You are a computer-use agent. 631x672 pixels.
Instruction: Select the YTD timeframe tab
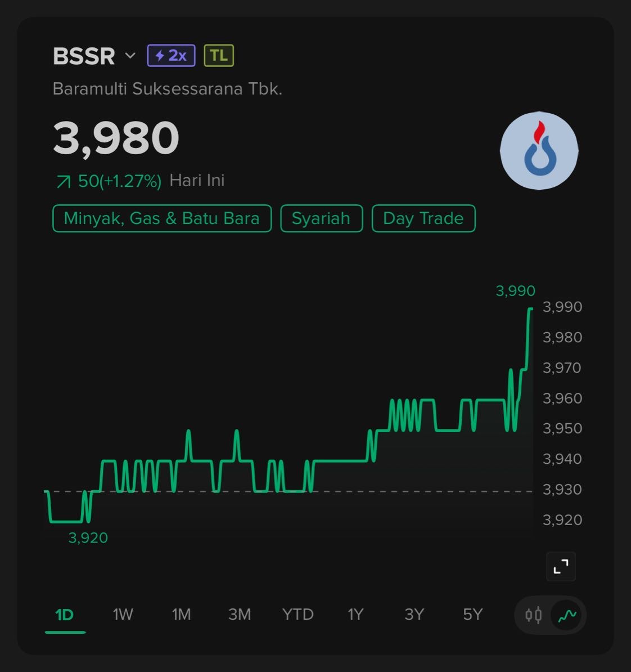point(298,615)
